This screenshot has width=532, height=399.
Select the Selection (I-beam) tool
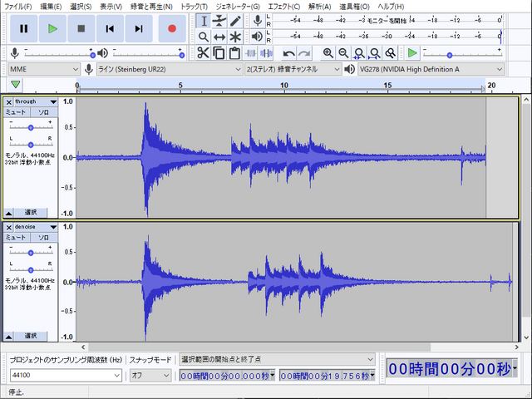(204, 21)
